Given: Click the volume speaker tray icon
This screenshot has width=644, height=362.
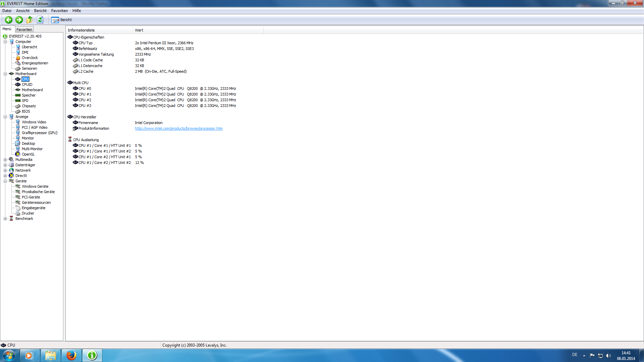Looking at the screenshot, I should [608, 355].
